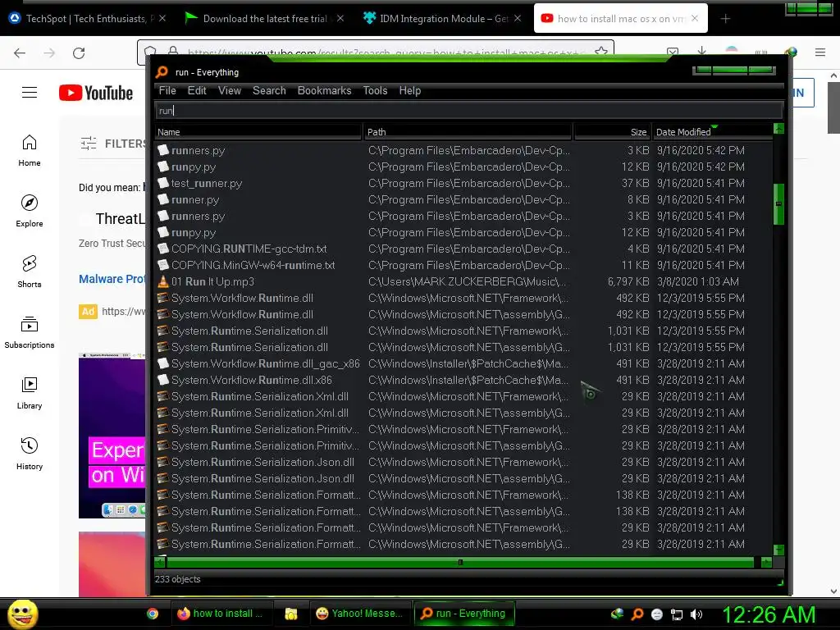
Task: Open Chrome from the taskbar
Action: point(153,614)
